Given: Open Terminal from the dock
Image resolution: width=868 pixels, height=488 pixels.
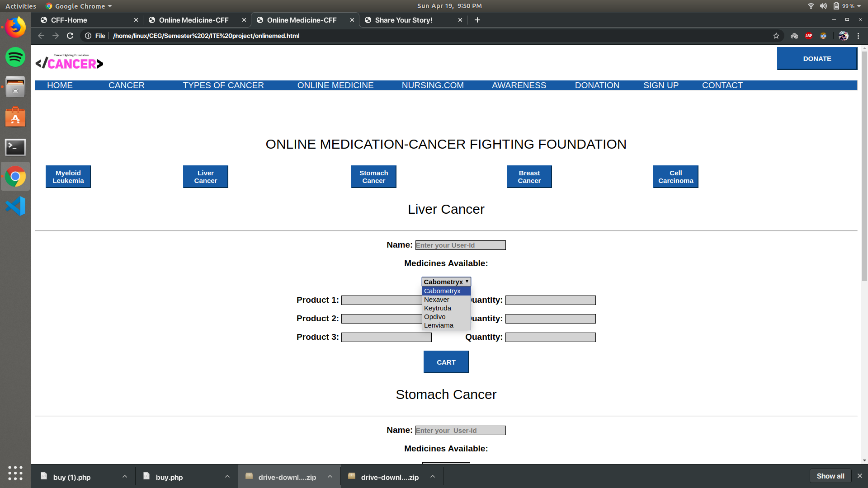Looking at the screenshot, I should (15, 147).
